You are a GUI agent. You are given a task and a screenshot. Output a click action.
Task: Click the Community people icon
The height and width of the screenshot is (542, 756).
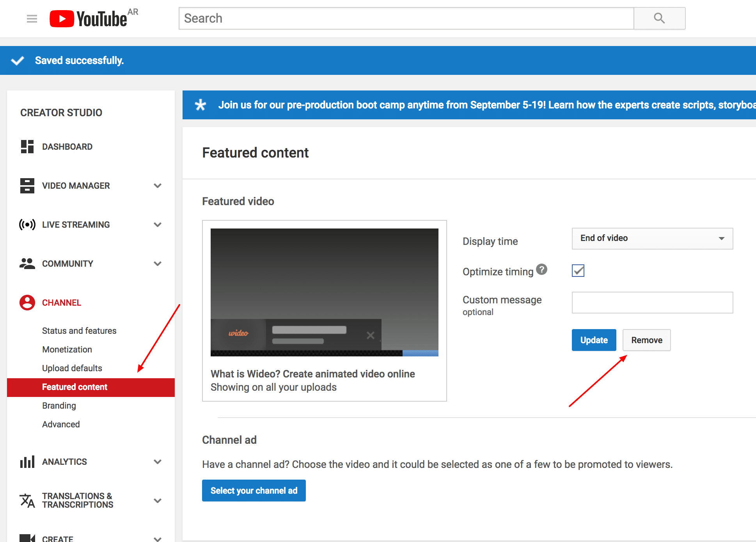pyautogui.click(x=27, y=264)
